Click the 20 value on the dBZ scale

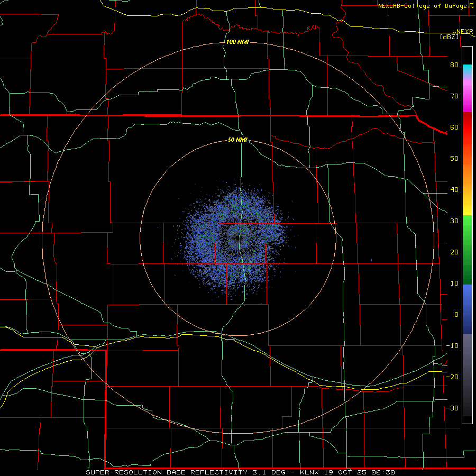coord(454,252)
